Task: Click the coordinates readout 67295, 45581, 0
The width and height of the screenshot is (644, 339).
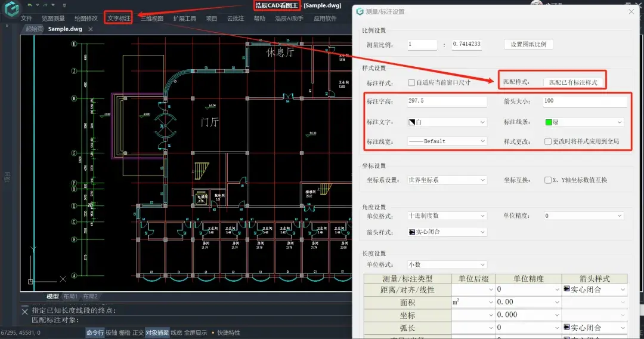Action: click(x=20, y=332)
